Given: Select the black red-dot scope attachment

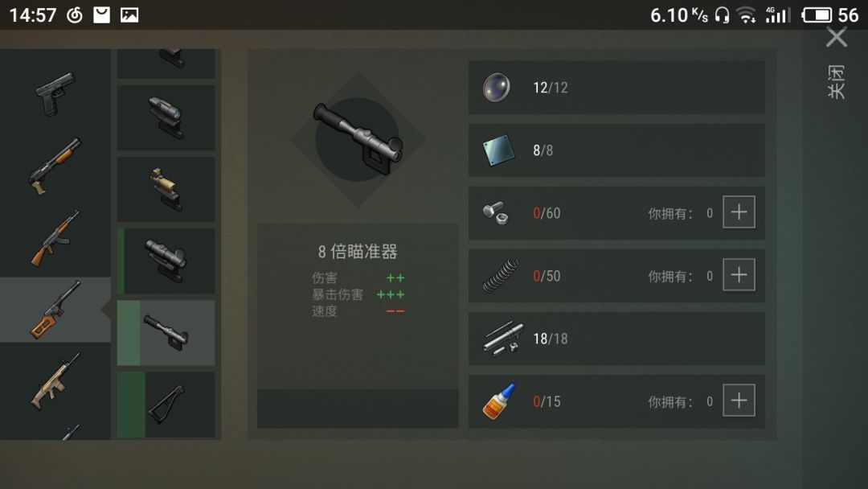Looking at the screenshot, I should pyautogui.click(x=166, y=261).
